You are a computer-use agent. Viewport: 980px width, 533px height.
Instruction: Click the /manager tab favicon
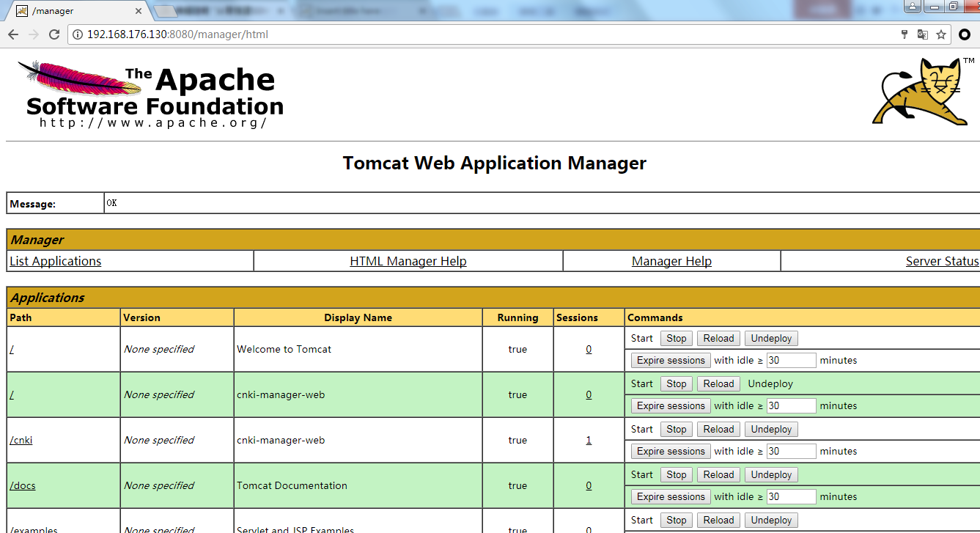22,11
